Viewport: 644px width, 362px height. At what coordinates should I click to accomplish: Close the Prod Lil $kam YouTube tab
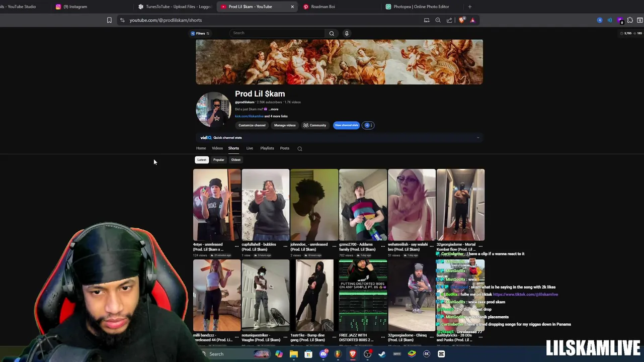click(x=292, y=7)
